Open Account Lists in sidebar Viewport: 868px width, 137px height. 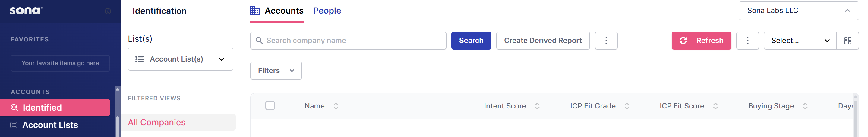click(50, 125)
